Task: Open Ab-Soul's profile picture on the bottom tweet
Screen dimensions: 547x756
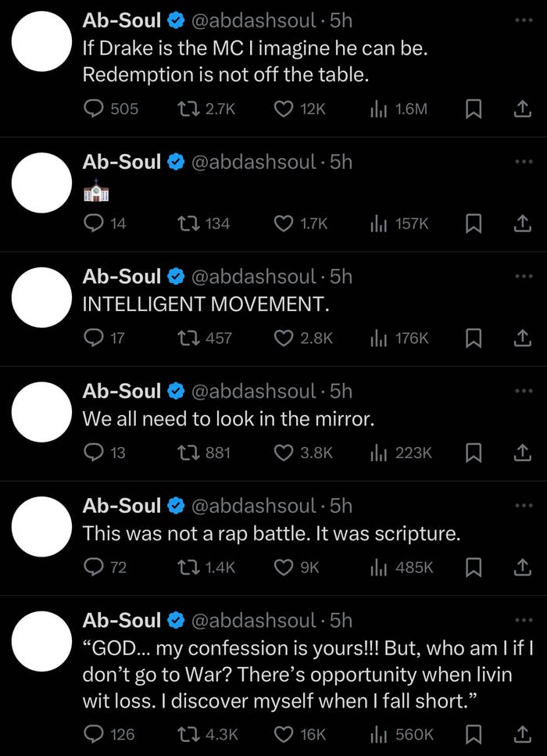Action: 41,641
